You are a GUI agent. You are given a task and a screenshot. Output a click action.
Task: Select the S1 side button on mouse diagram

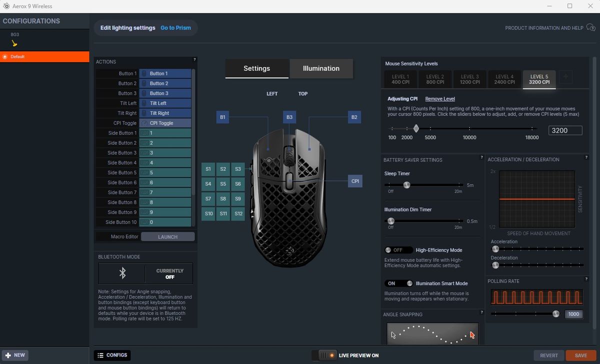(208, 169)
